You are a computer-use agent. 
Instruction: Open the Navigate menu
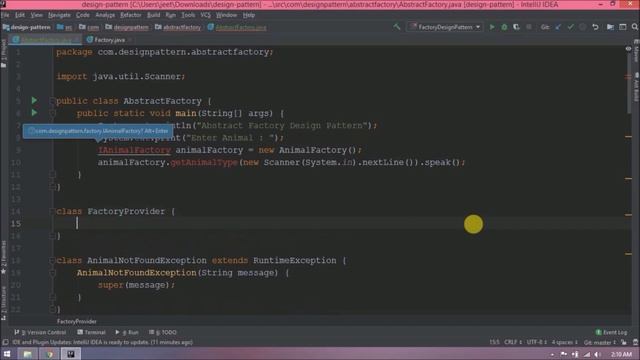tap(59, 15)
